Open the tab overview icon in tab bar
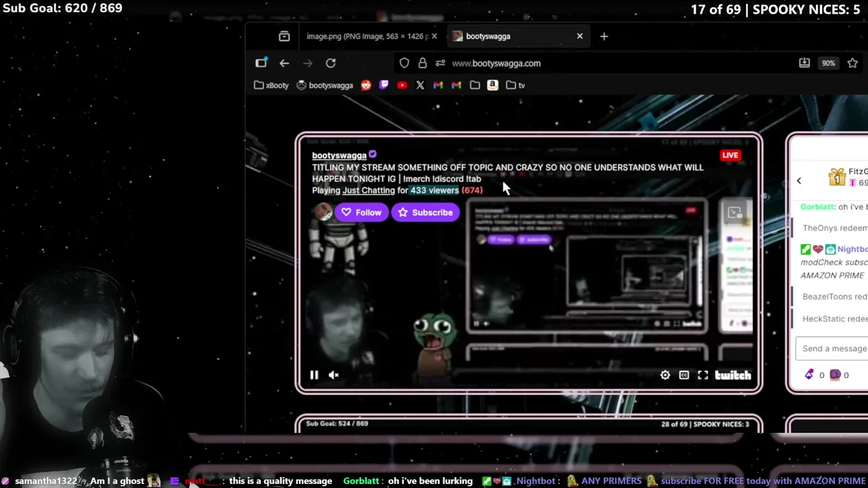Viewport: 868px width, 488px height. [284, 36]
